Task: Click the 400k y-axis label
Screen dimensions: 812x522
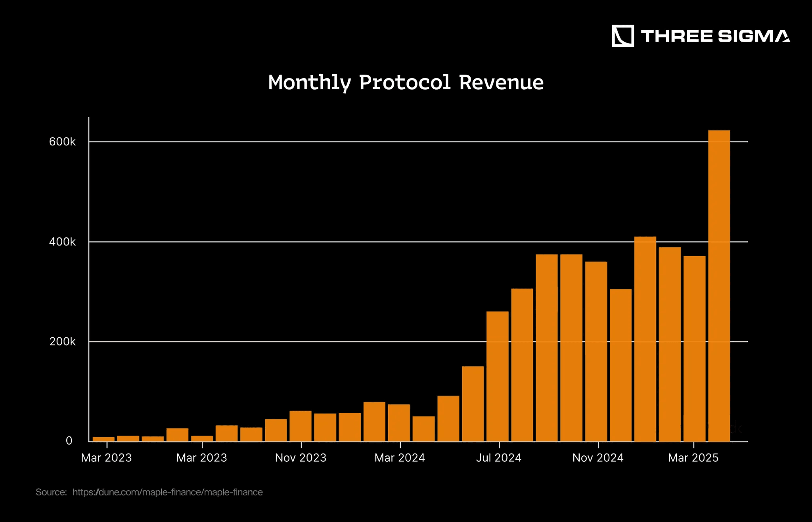Action: pos(62,242)
